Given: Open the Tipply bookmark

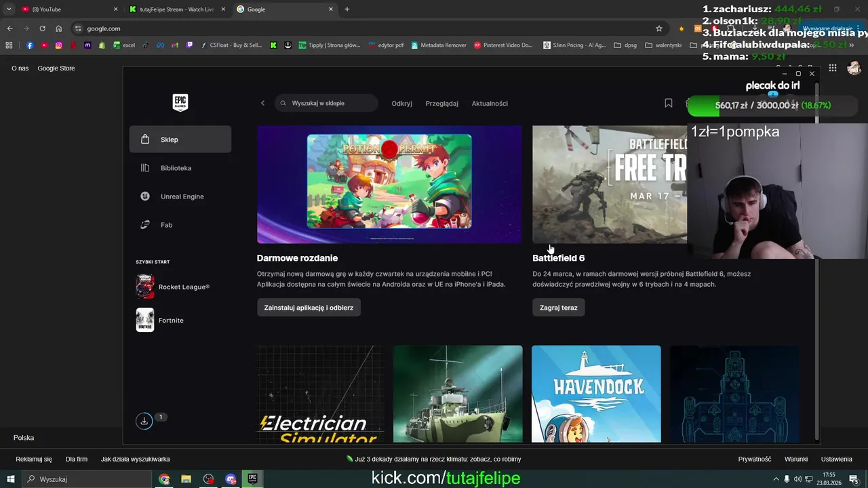Looking at the screenshot, I should (330, 45).
